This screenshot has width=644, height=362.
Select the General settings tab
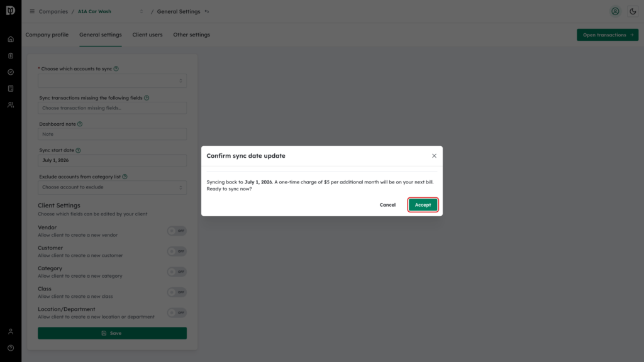pyautogui.click(x=100, y=35)
